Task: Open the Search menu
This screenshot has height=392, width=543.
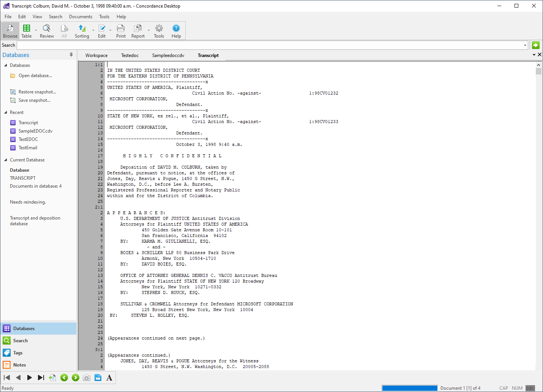Action: pyautogui.click(x=55, y=17)
